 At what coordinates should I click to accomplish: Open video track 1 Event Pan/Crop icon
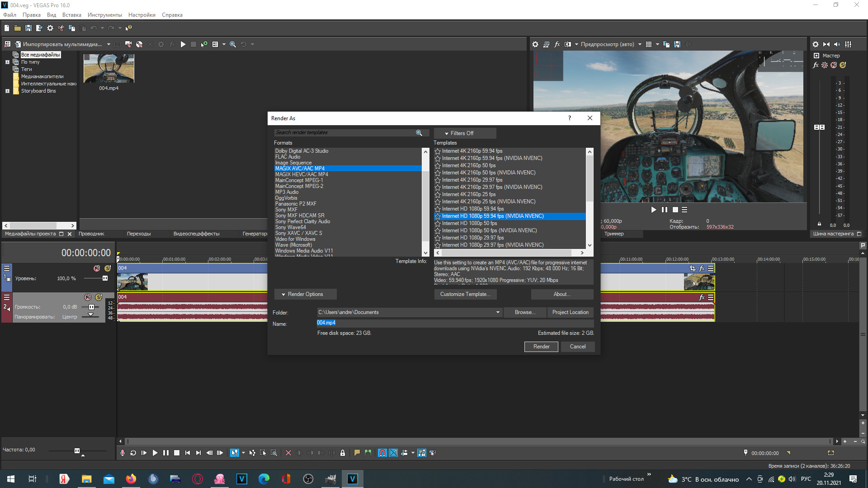coord(692,268)
